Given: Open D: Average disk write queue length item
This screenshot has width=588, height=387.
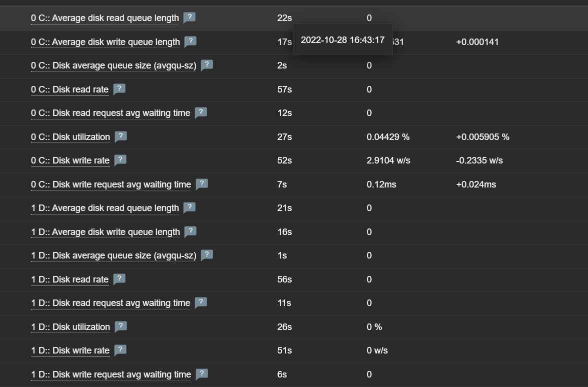Looking at the screenshot, I should click(x=105, y=232).
